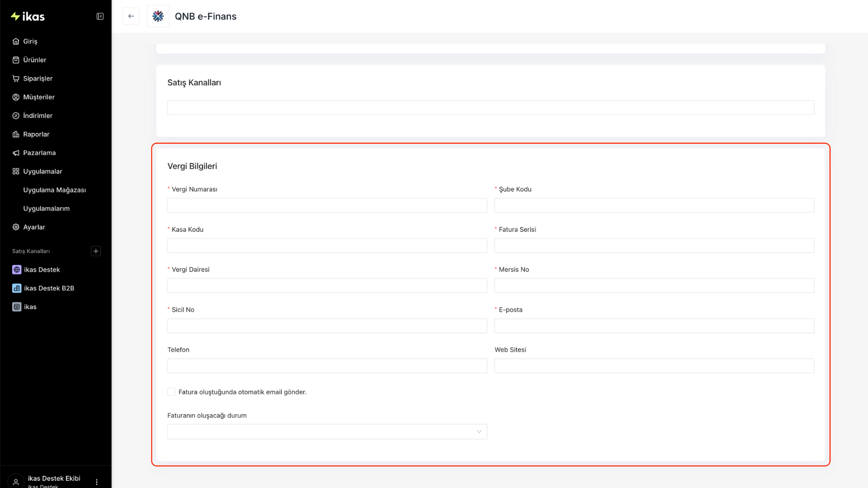
Task: Click the user avatar icon
Action: tap(16, 482)
